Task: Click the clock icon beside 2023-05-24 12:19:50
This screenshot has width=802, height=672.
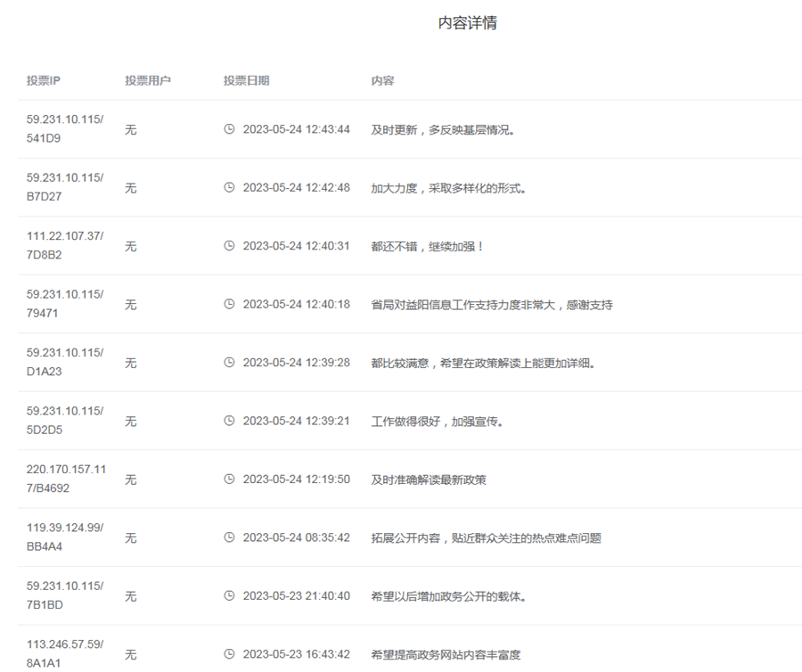Action: coord(229,479)
